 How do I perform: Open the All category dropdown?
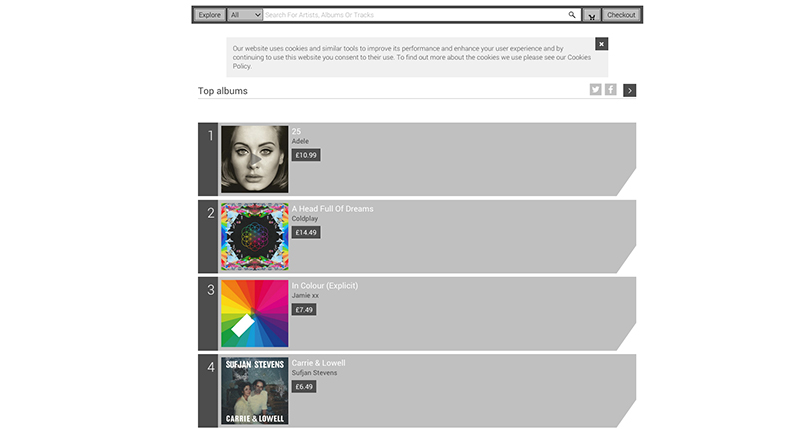[245, 15]
